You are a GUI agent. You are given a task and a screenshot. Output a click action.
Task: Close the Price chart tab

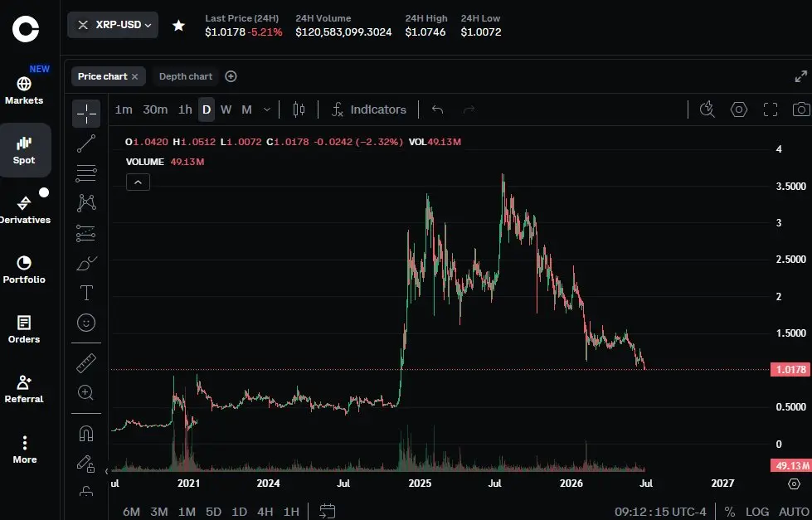point(134,76)
